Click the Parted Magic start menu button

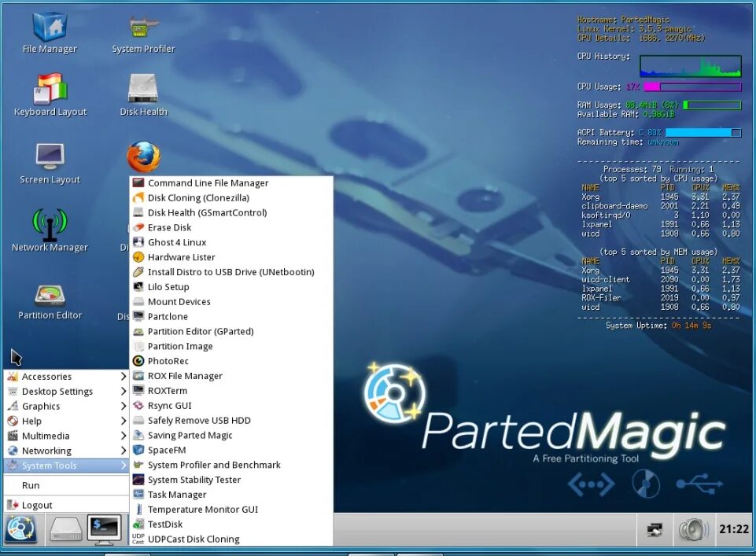[x=20, y=529]
